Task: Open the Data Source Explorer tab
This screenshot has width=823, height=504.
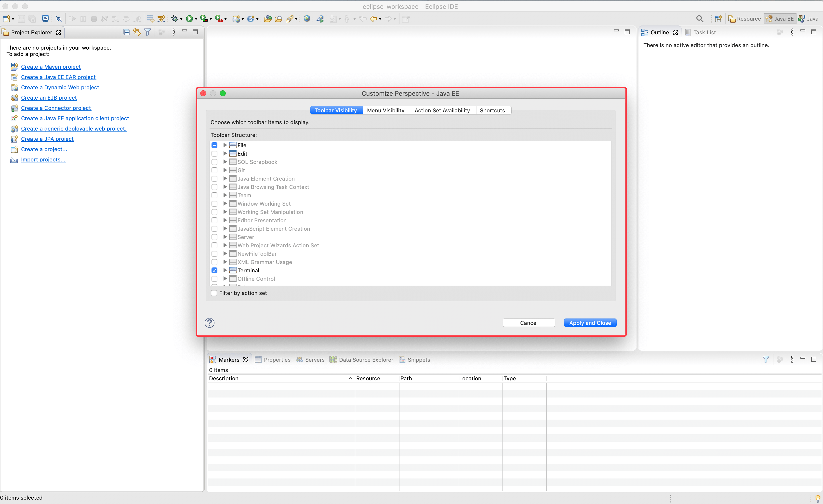Action: point(361,360)
